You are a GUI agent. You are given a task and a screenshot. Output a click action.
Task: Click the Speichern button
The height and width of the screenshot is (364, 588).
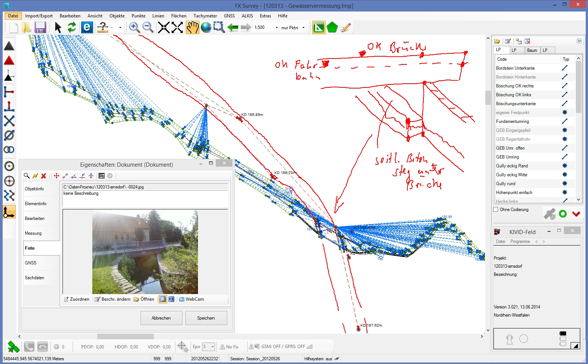pos(206,318)
